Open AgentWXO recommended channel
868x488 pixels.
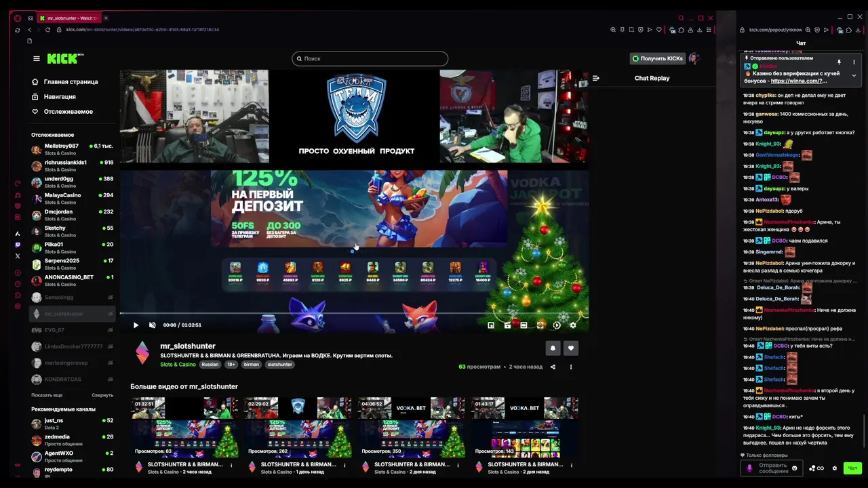(x=73, y=456)
